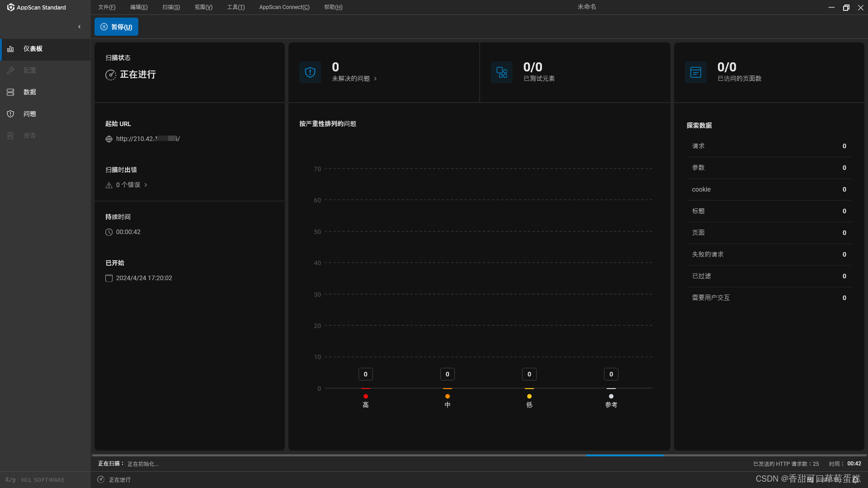This screenshot has height=488, width=868.
Task: Expand unresolved issues via arrow link
Action: (x=375, y=79)
